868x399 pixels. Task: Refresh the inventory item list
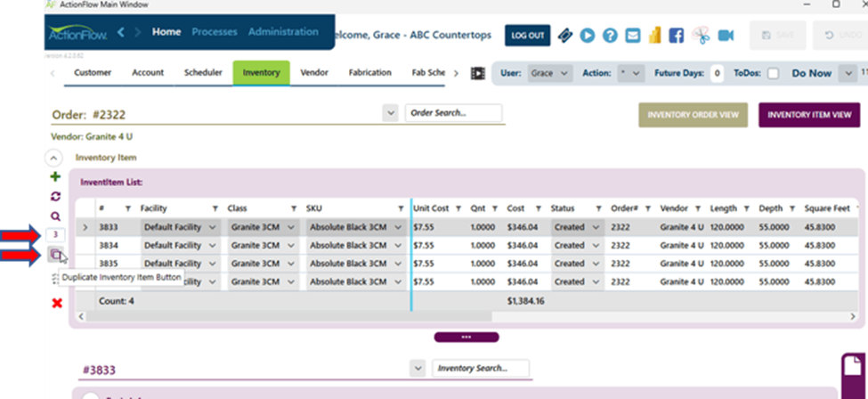click(55, 197)
